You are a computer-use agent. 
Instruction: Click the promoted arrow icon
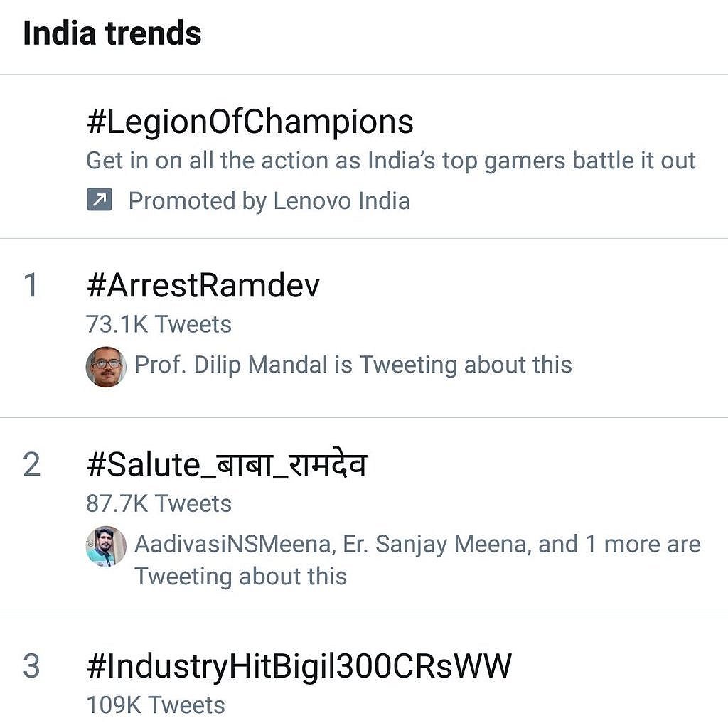click(99, 201)
